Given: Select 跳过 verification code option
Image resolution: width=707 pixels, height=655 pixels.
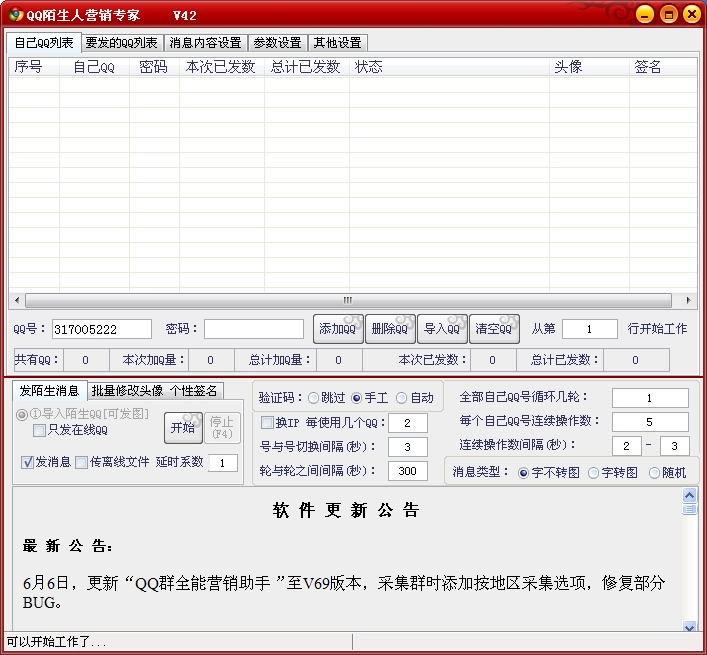Looking at the screenshot, I should (326, 398).
